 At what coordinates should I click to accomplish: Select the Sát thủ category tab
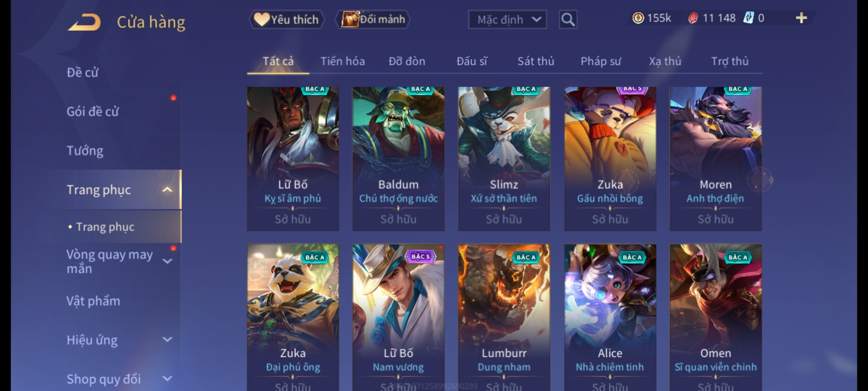[536, 61]
